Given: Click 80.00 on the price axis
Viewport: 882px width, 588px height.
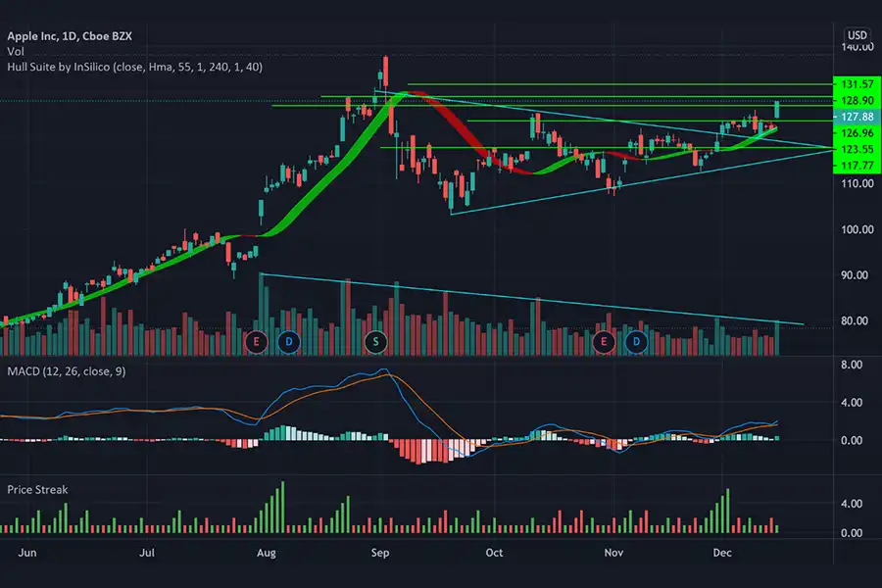Looking at the screenshot, I should click(855, 320).
